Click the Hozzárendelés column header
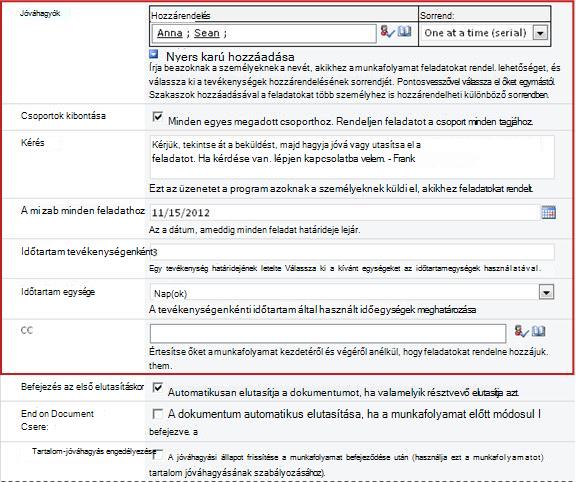 (x=181, y=16)
